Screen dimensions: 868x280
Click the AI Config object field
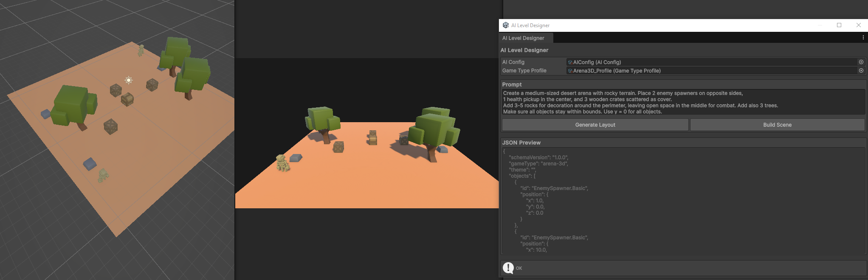(712, 62)
